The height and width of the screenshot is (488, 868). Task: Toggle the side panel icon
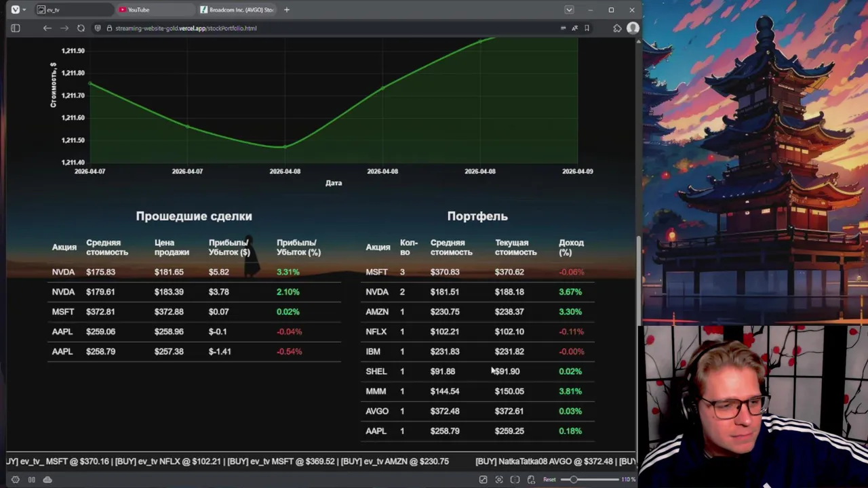coord(16,28)
